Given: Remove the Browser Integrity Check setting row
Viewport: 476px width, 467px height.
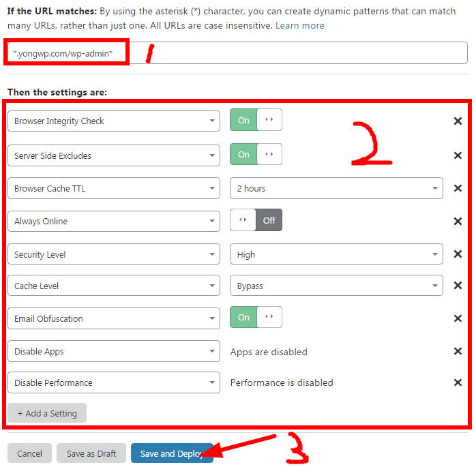Looking at the screenshot, I should tap(458, 121).
